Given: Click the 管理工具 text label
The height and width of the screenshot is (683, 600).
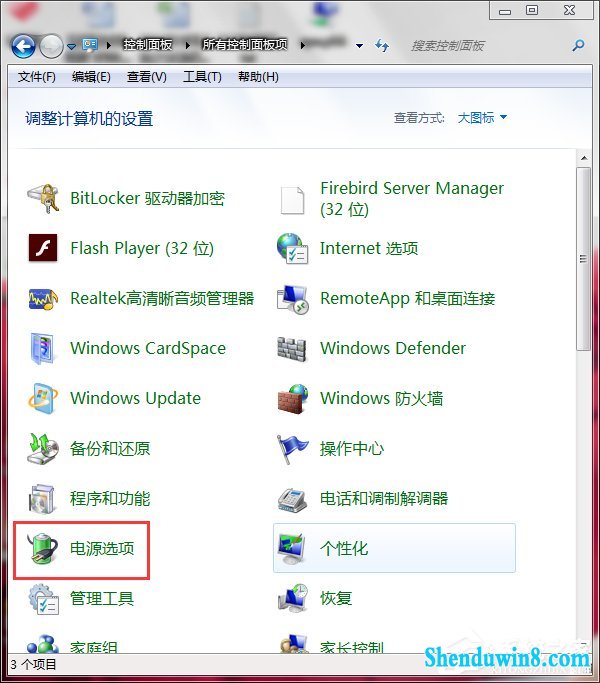Looking at the screenshot, I should (x=102, y=598).
